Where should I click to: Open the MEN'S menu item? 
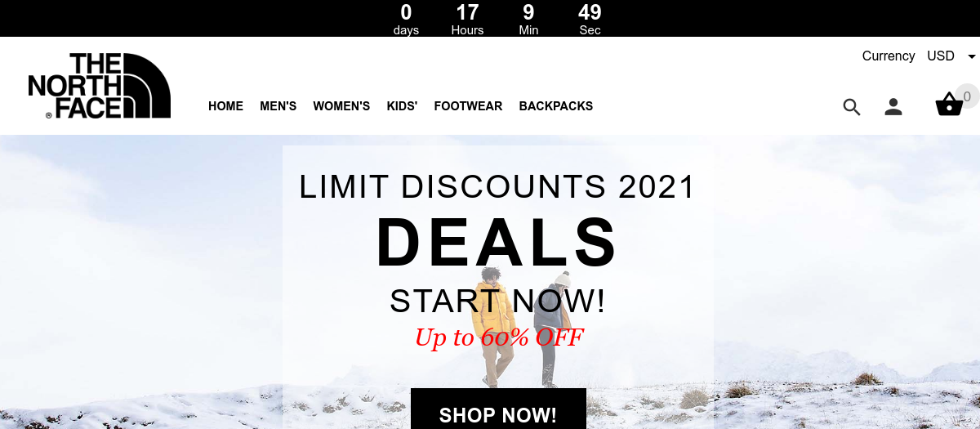(x=278, y=106)
